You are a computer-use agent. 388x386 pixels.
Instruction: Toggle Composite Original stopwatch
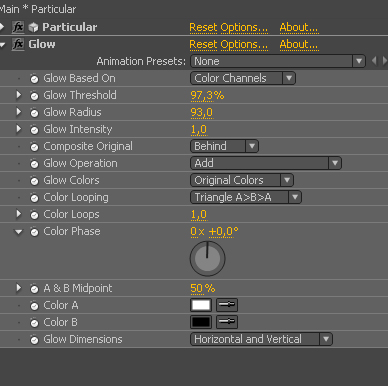click(34, 147)
